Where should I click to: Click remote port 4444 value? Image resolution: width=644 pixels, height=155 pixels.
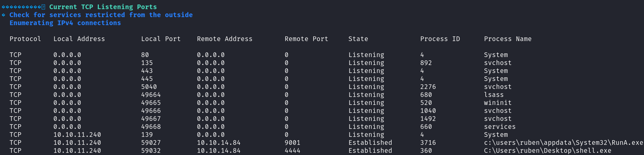tap(292, 151)
